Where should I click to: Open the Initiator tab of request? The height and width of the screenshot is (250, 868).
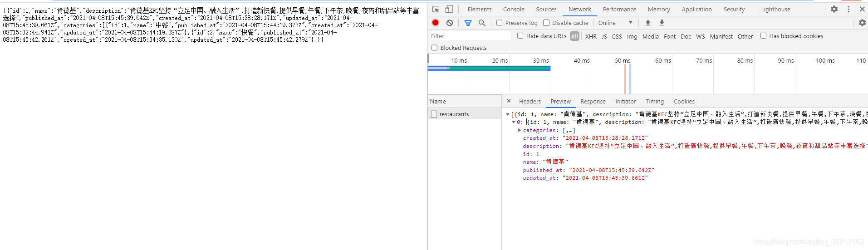[x=626, y=102]
